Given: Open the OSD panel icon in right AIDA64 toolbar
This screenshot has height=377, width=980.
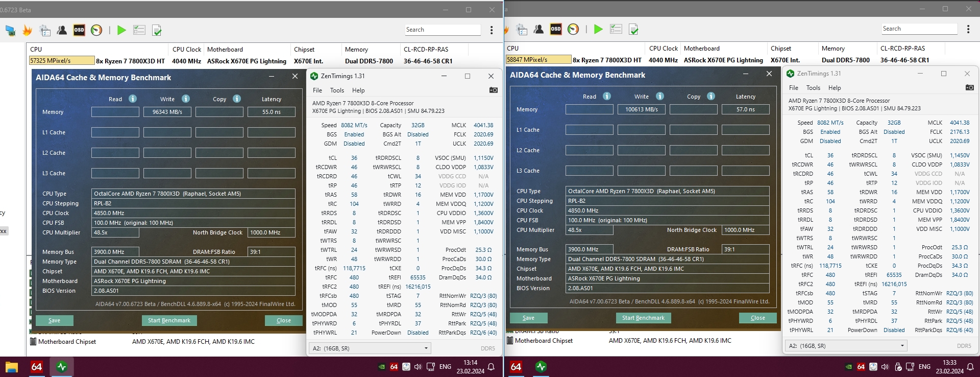Looking at the screenshot, I should [556, 29].
